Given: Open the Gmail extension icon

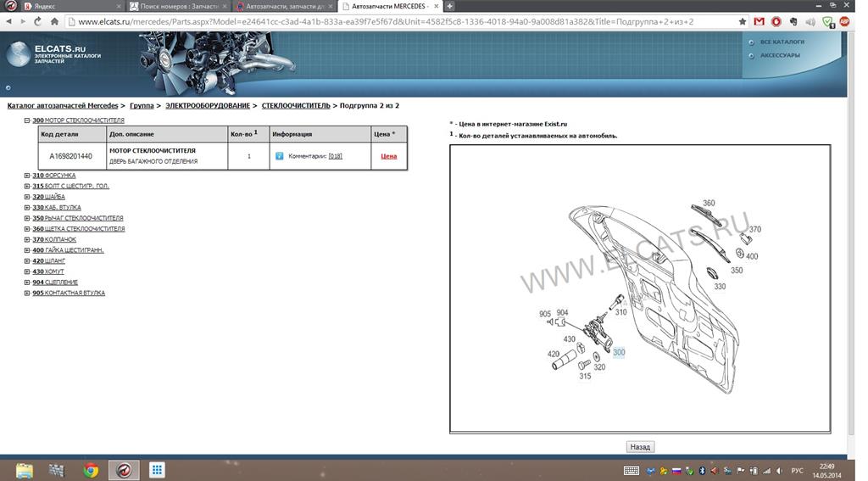Looking at the screenshot, I should 759,21.
